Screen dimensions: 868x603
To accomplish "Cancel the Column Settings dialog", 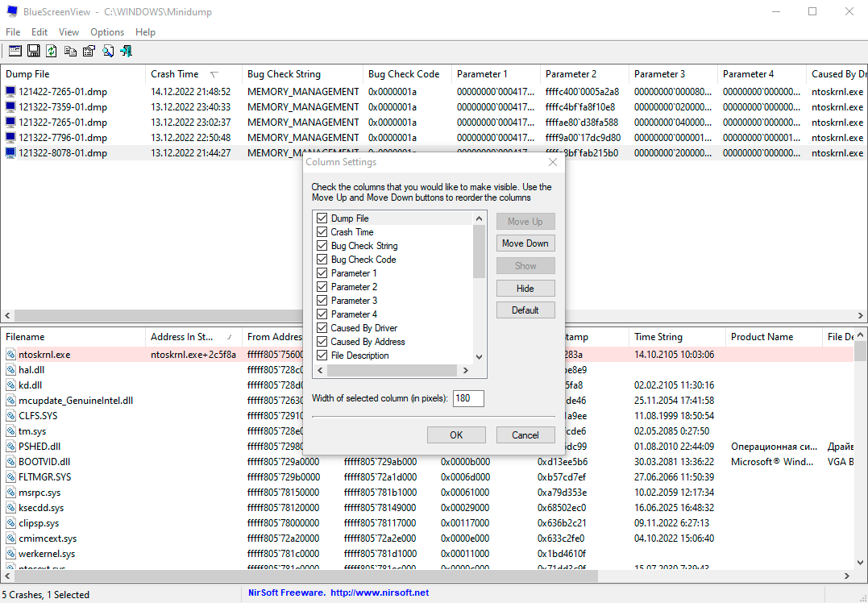I will pos(525,435).
